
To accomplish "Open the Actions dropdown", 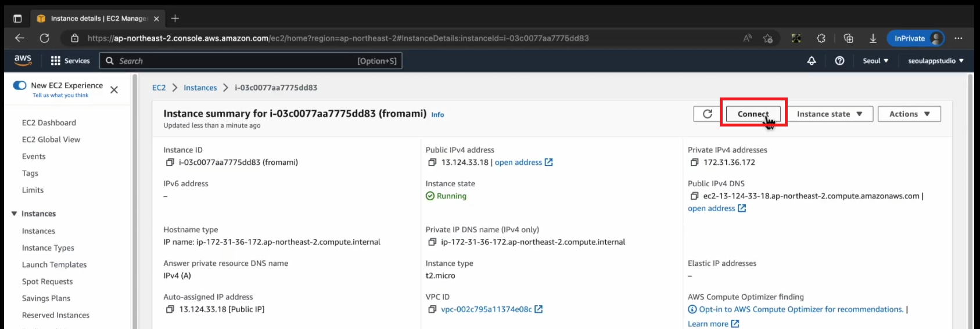I will [x=909, y=114].
